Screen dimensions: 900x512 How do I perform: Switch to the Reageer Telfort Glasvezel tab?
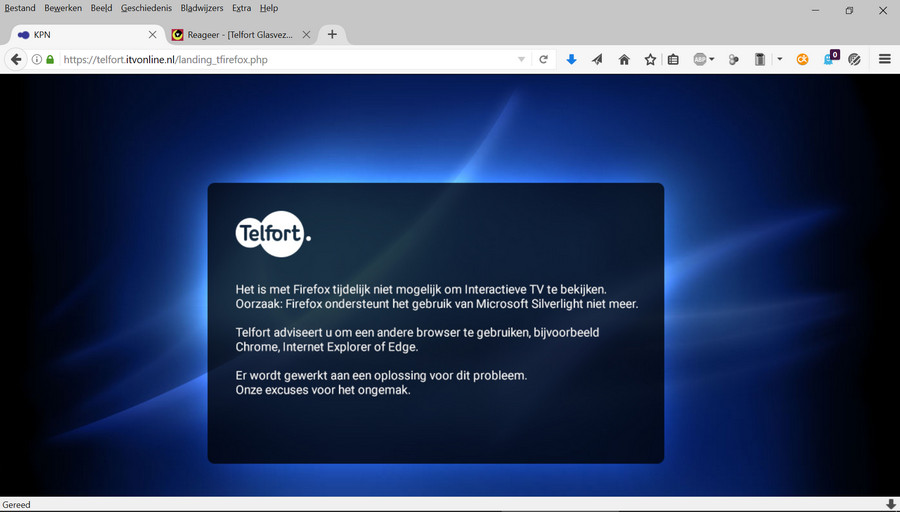point(240,34)
